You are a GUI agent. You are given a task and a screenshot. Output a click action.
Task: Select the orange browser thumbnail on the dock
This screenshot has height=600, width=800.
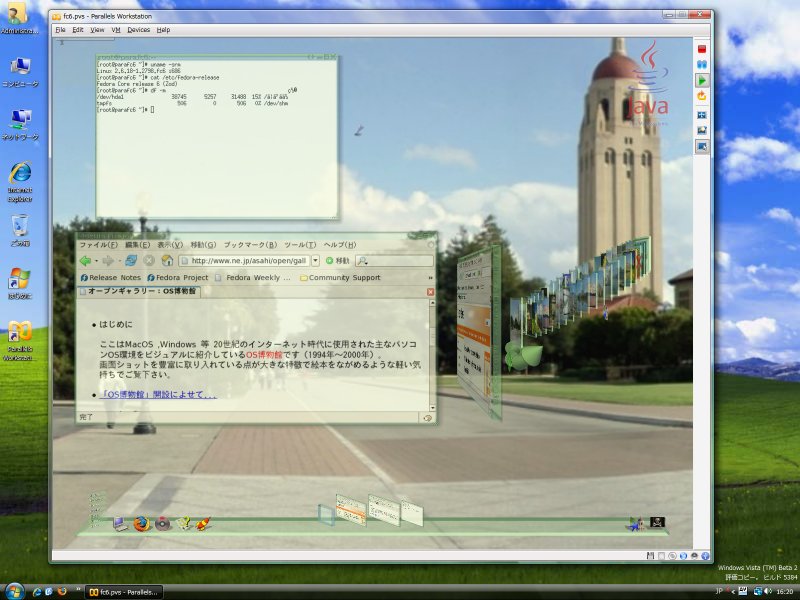click(351, 509)
